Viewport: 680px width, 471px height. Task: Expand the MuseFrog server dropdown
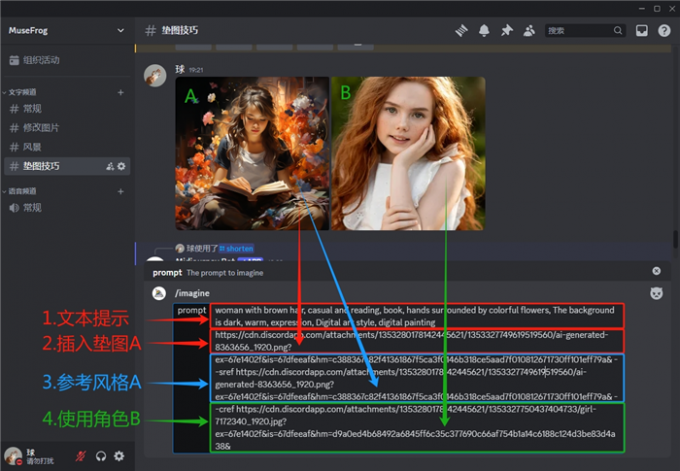click(x=120, y=30)
